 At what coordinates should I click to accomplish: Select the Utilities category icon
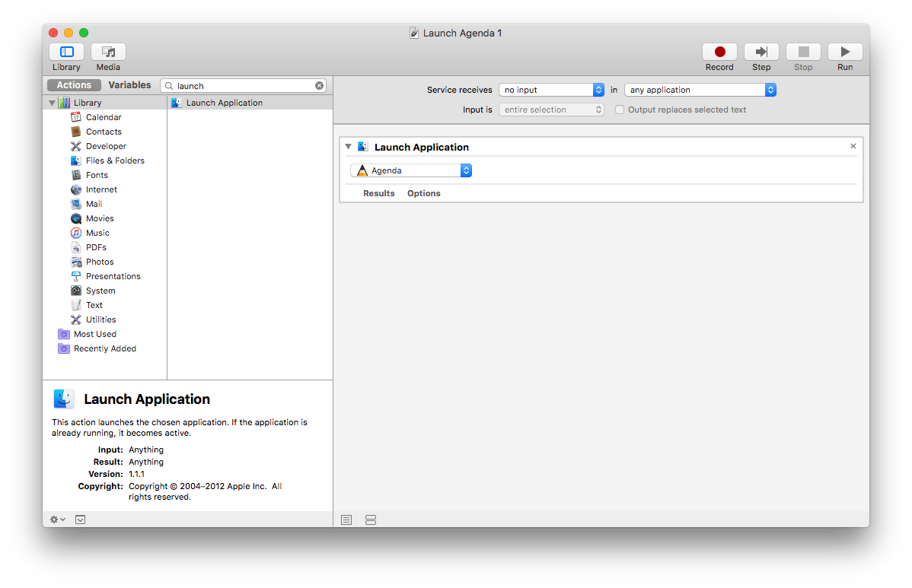pyautogui.click(x=75, y=319)
